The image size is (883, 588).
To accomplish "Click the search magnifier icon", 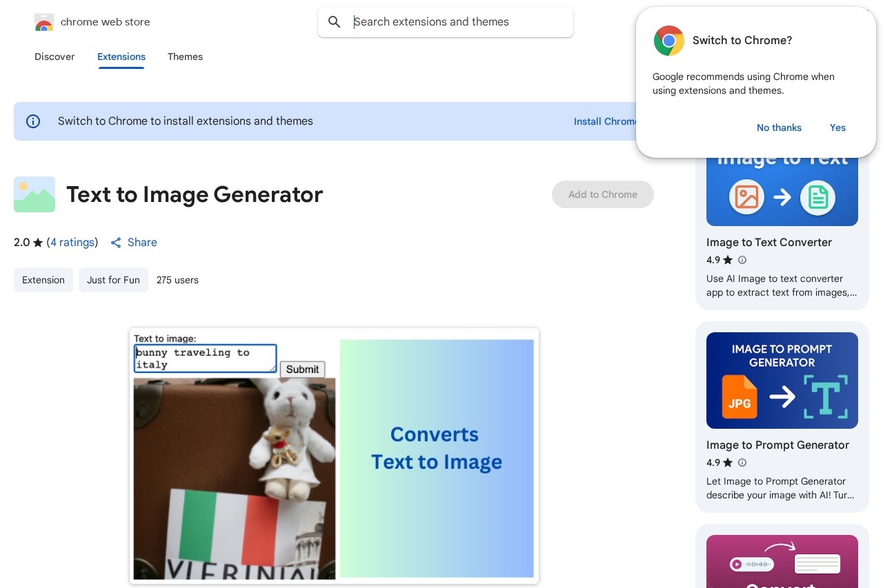I will pos(335,22).
